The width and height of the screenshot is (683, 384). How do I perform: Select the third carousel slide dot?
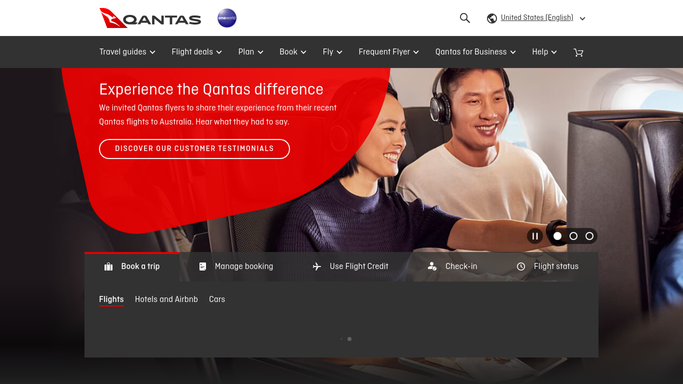pos(589,236)
